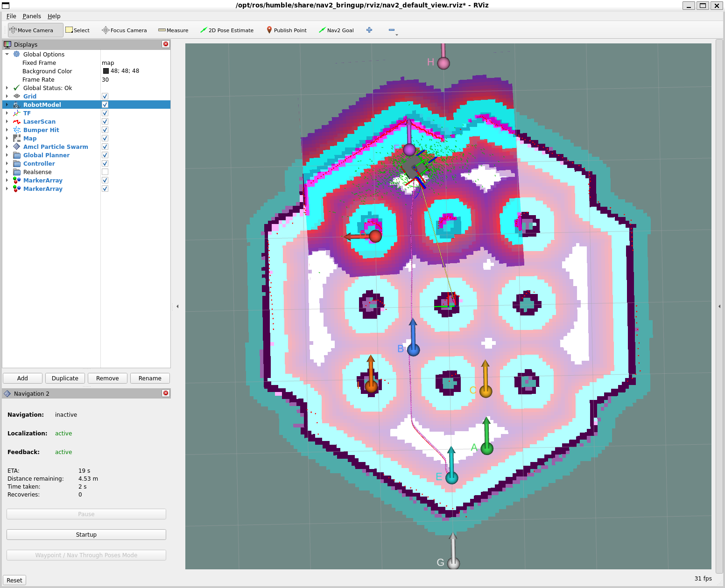Click the Startup button
The width and height of the screenshot is (725, 588).
[x=86, y=534]
